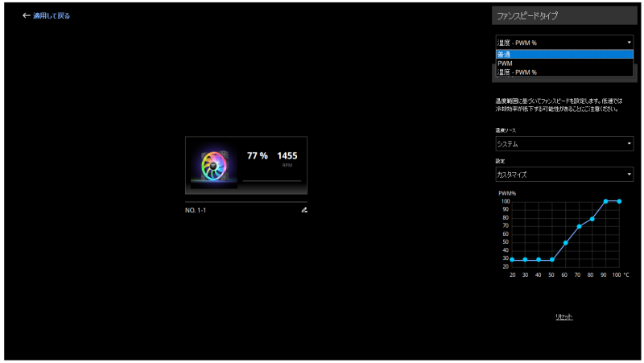Click the back arrow icon at top left
644x363 pixels.
click(27, 15)
